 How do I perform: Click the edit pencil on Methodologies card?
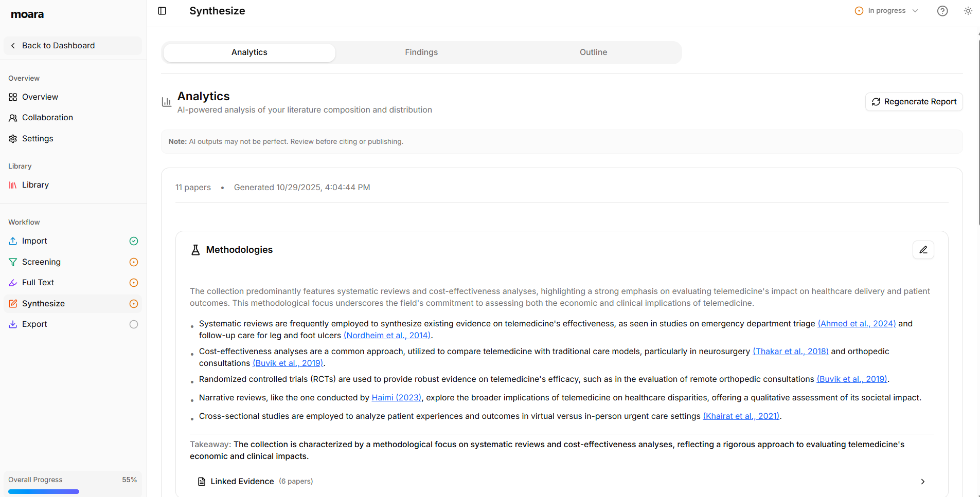[923, 250]
